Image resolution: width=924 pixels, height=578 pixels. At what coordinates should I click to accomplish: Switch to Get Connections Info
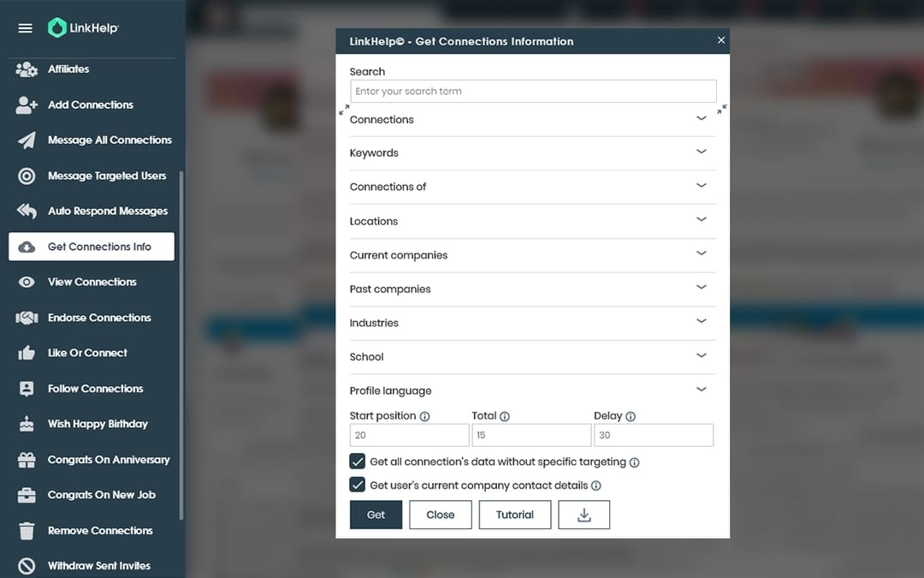point(91,246)
